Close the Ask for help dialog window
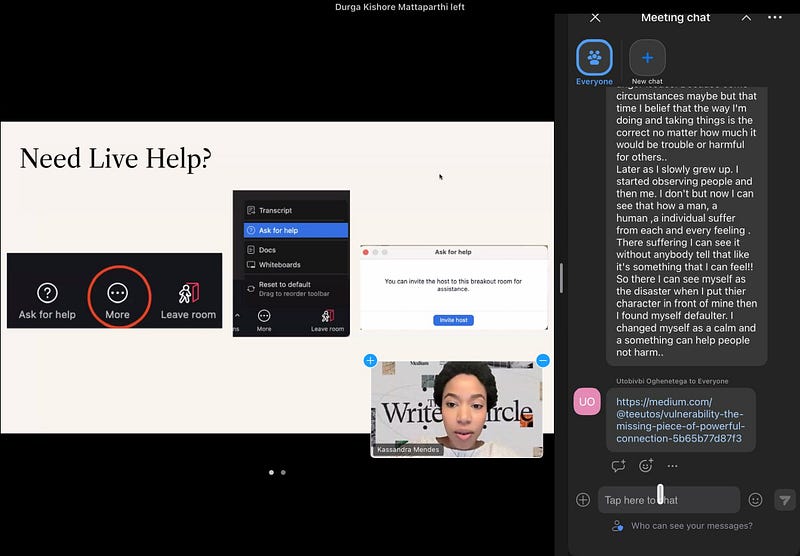 365,252
